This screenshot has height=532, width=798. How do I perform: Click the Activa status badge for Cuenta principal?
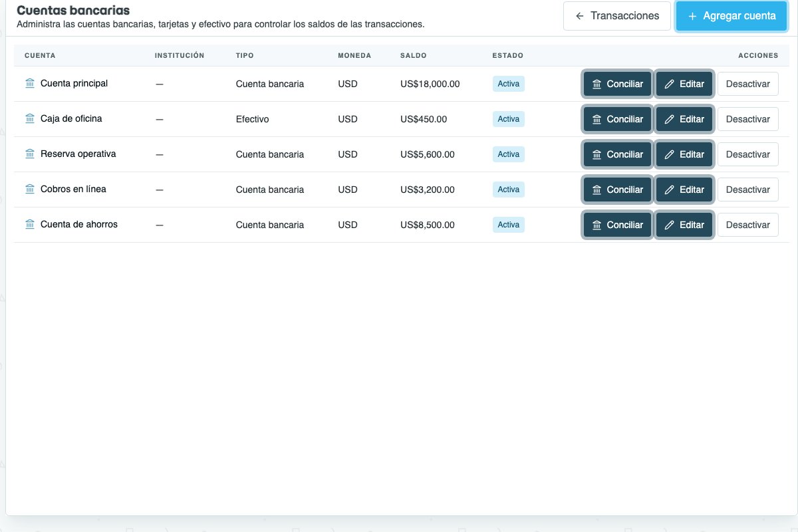[509, 84]
